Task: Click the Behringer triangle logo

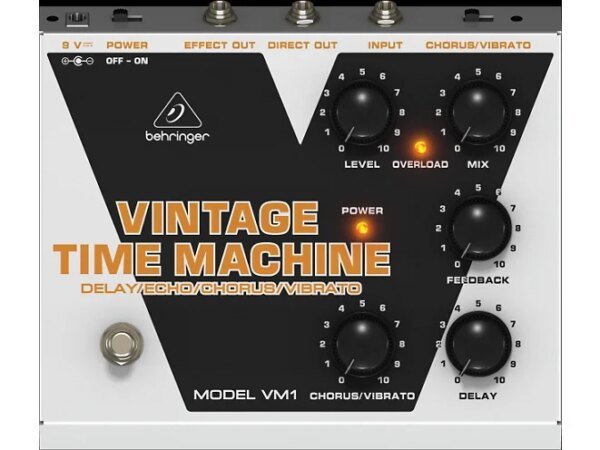Action: click(178, 110)
